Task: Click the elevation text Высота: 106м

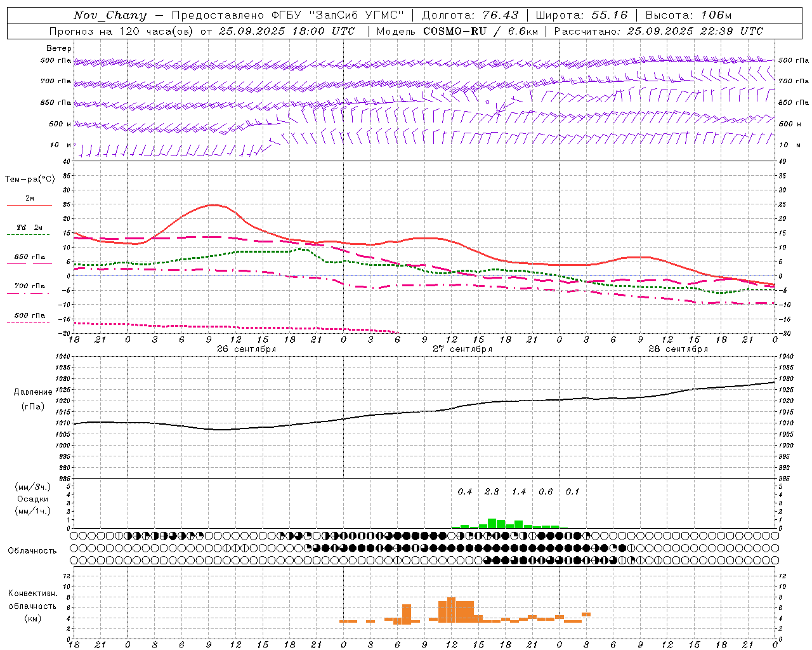Action: (688, 15)
